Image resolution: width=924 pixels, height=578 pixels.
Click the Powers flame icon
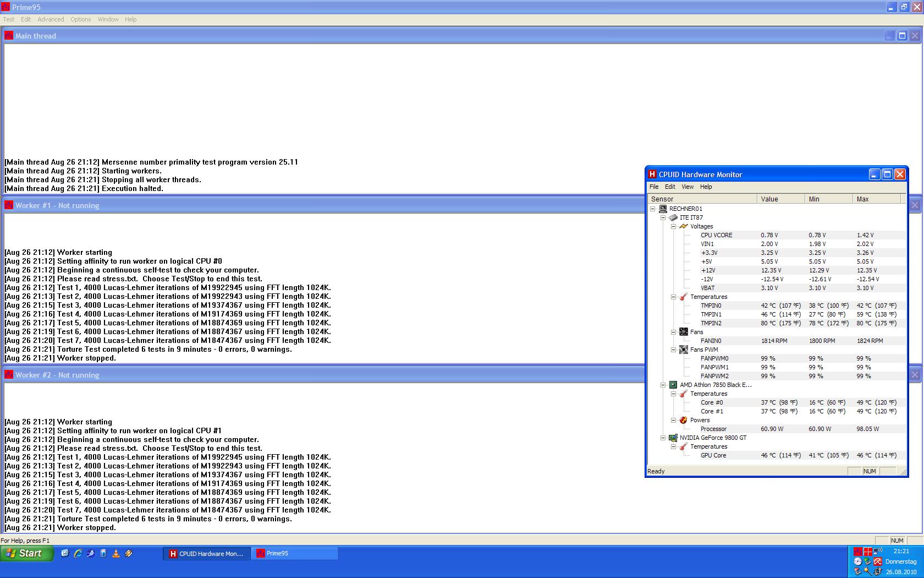pyautogui.click(x=684, y=420)
